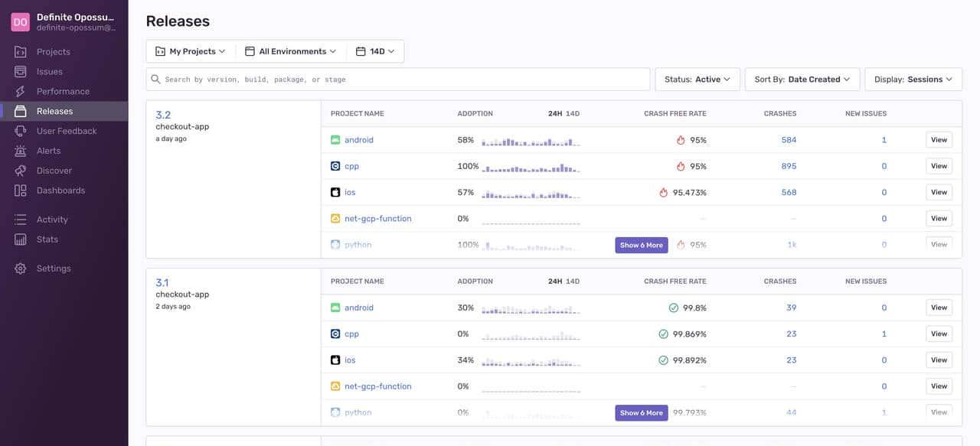Click the Activity list icon
Viewport: 980px width, 446px height.
click(x=21, y=220)
